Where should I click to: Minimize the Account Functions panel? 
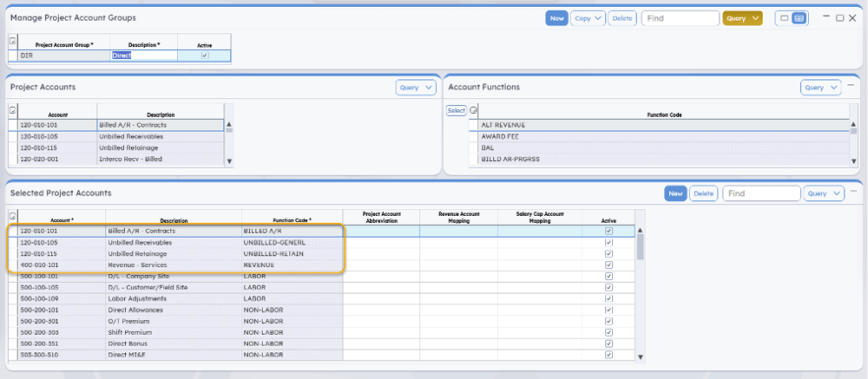[851, 85]
